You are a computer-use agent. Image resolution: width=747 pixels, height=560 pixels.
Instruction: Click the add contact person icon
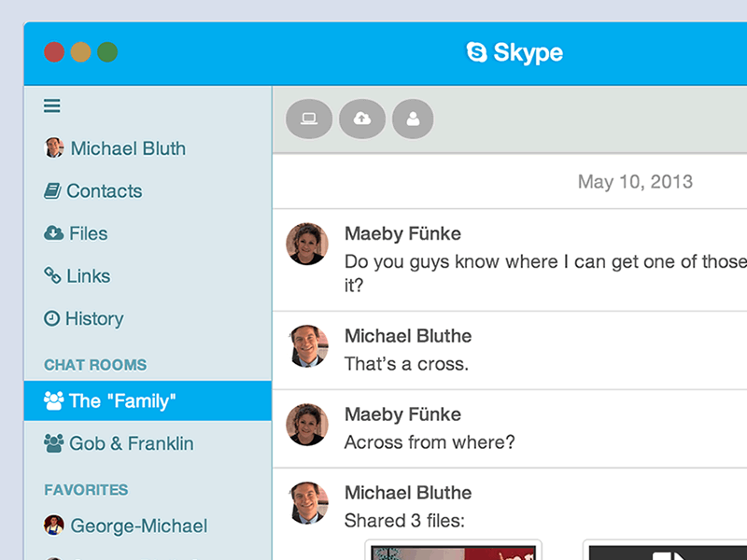(x=413, y=119)
